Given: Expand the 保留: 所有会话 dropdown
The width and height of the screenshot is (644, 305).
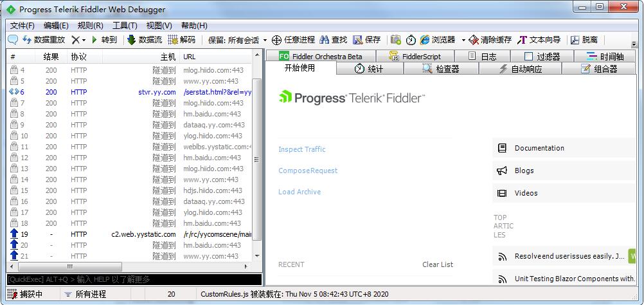Looking at the screenshot, I should click(237, 40).
